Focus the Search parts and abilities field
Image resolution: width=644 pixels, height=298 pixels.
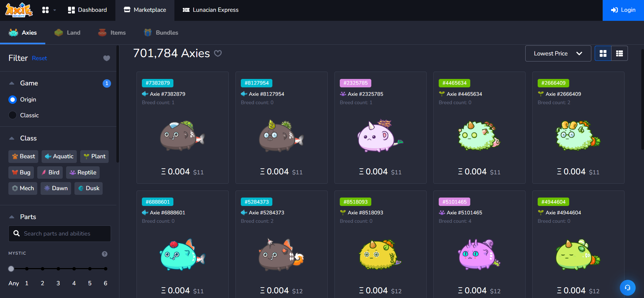click(x=60, y=233)
